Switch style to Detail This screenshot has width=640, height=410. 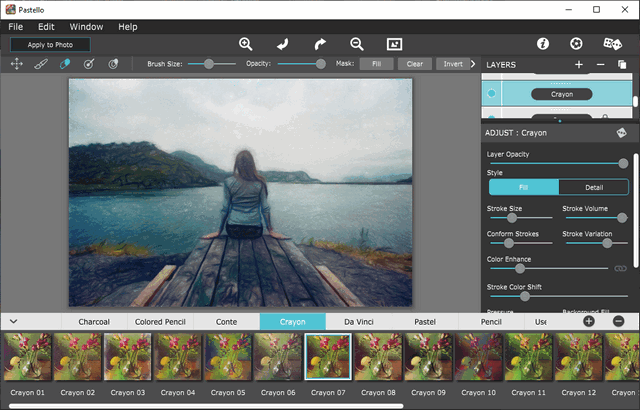pyautogui.click(x=594, y=187)
